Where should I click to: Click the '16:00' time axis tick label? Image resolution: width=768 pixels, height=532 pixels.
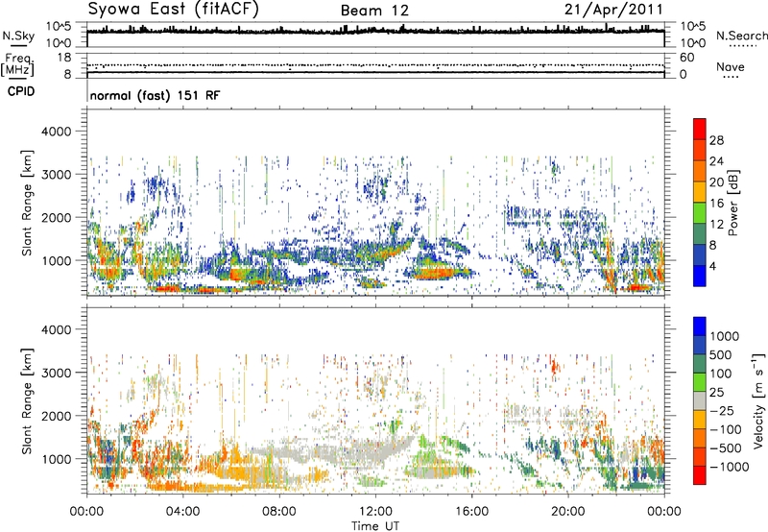click(471, 512)
